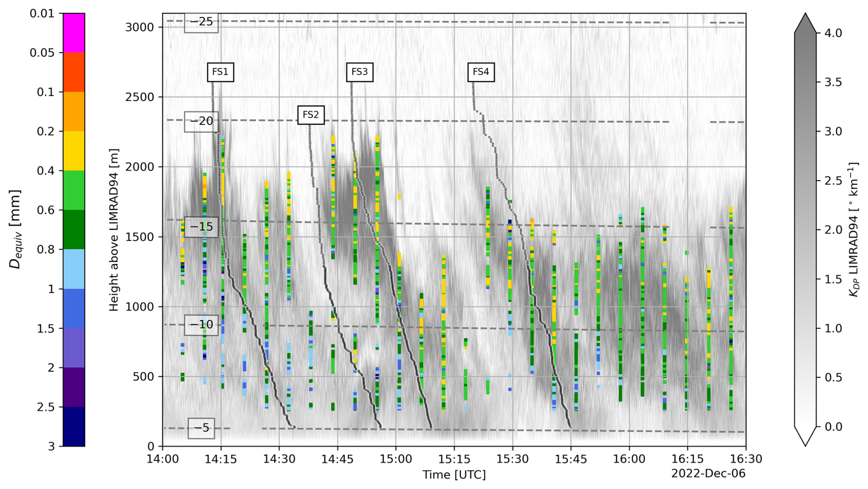Click the FS1 fall streak label
Screen dimensions: 868x489
(x=220, y=72)
